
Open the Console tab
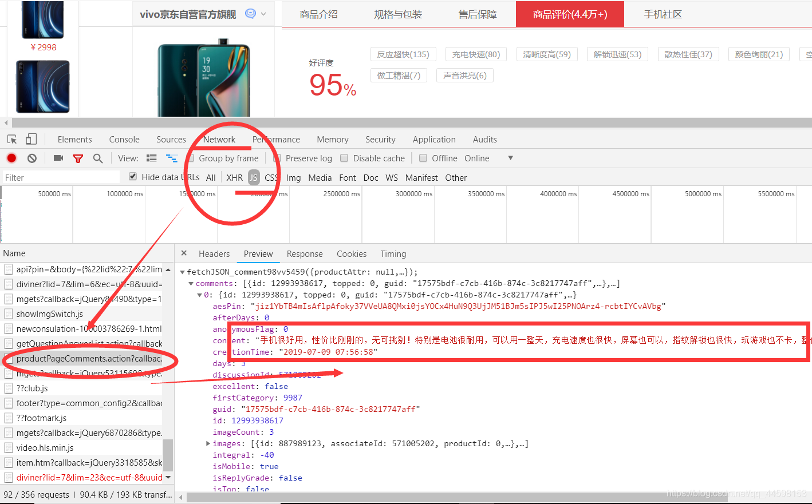124,140
